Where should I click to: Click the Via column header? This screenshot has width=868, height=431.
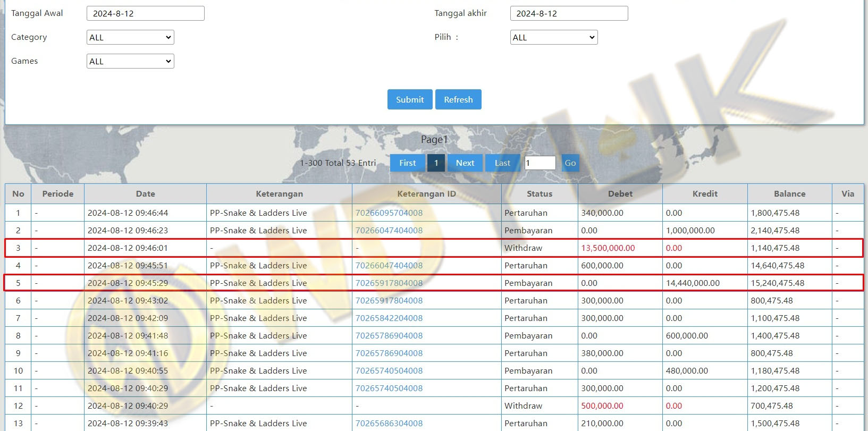[x=848, y=194]
